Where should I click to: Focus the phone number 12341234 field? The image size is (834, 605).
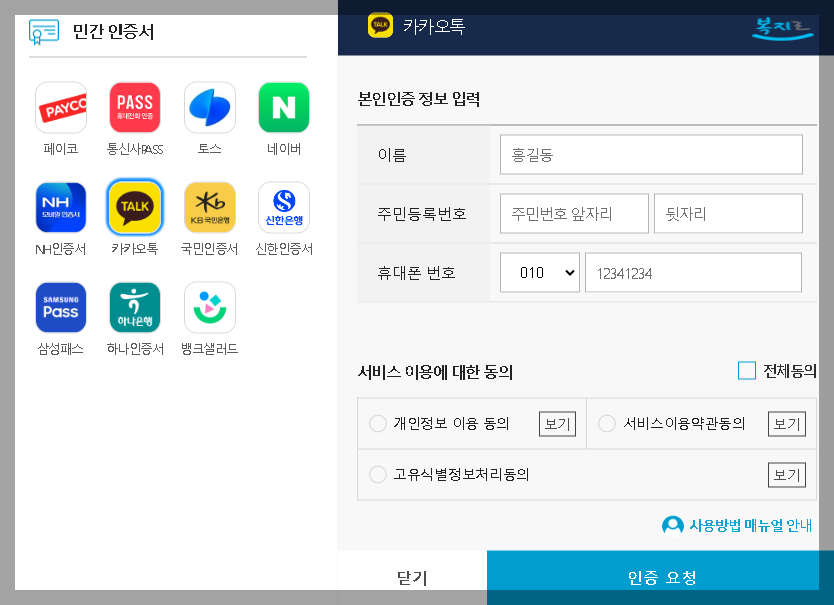pos(693,272)
